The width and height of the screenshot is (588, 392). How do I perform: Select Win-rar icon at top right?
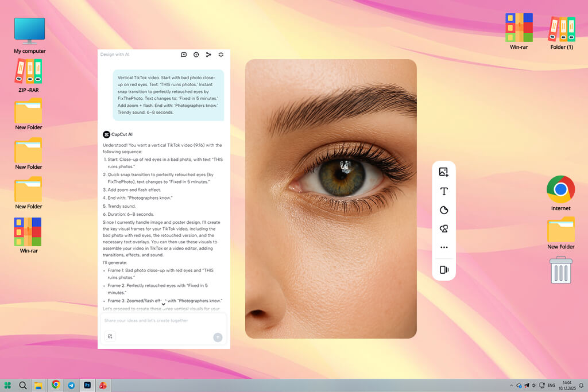[x=519, y=32]
